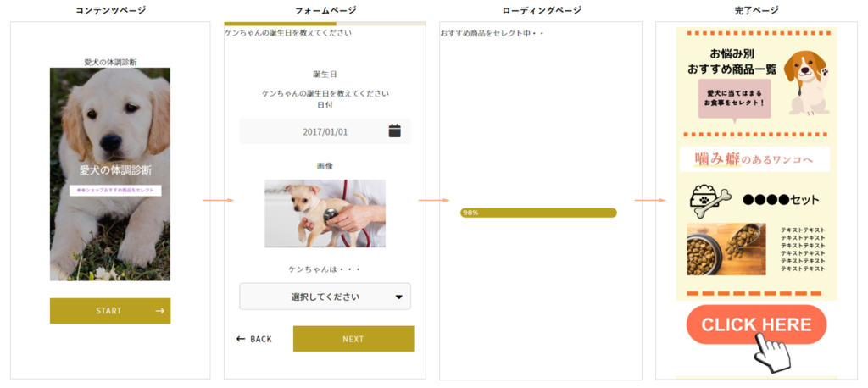
Task: Click the orange CLICK HERE button
Action: pyautogui.click(x=756, y=325)
